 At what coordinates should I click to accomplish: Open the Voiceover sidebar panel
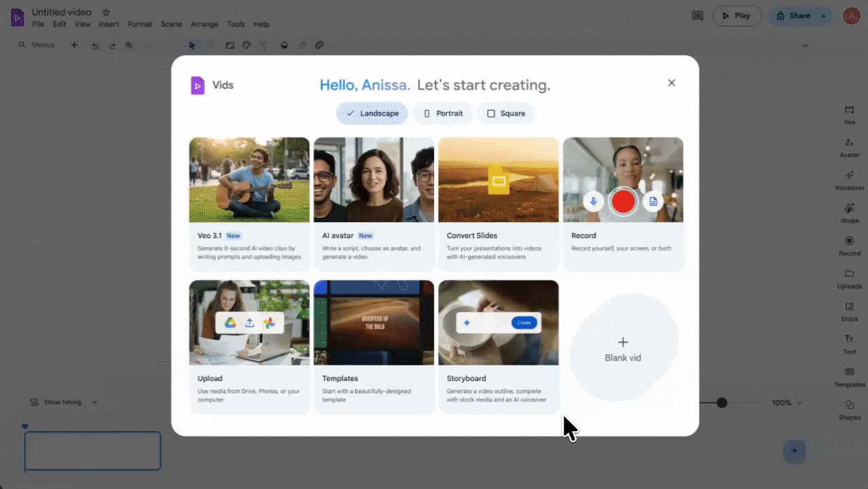pyautogui.click(x=849, y=180)
